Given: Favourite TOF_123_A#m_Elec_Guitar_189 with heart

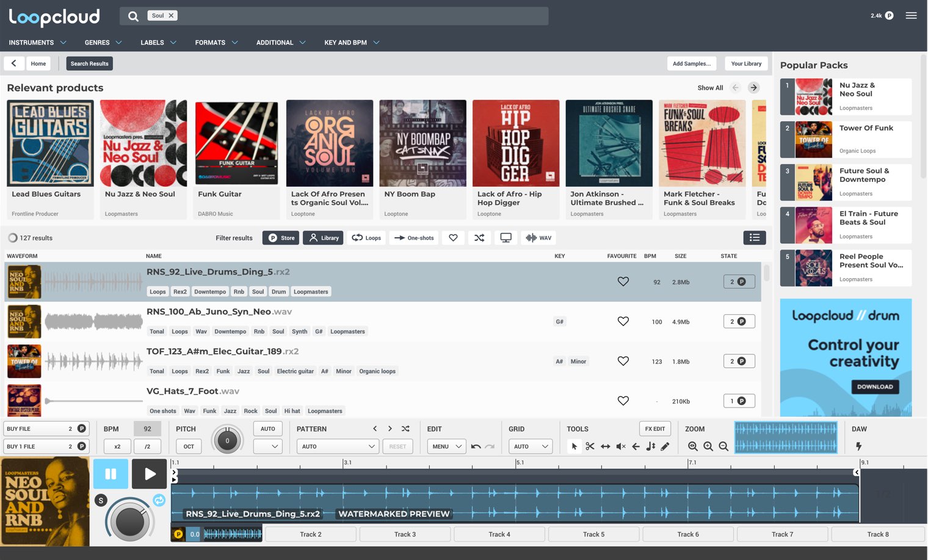Looking at the screenshot, I should [623, 361].
